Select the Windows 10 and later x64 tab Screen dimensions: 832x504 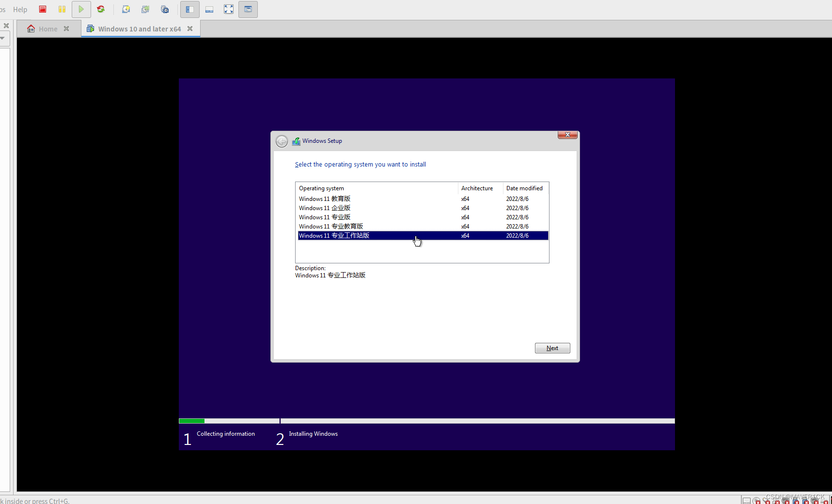(x=140, y=29)
